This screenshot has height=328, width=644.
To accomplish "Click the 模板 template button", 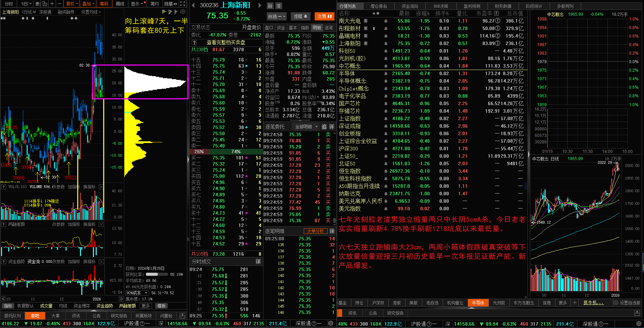I will pos(161,306).
